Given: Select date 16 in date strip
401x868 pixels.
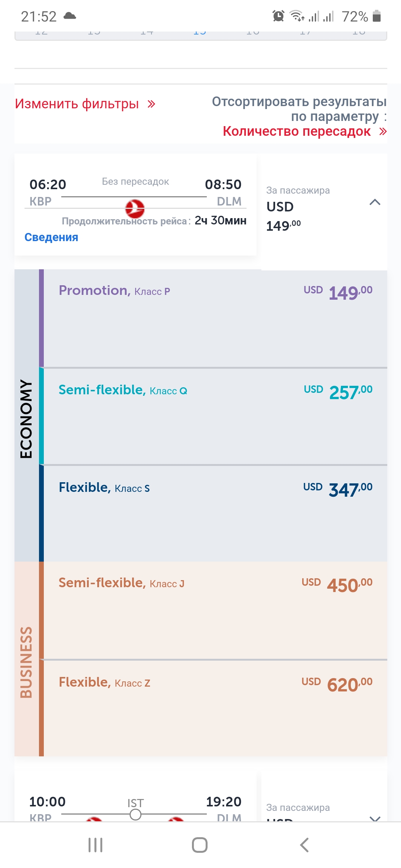Looking at the screenshot, I should click(253, 33).
